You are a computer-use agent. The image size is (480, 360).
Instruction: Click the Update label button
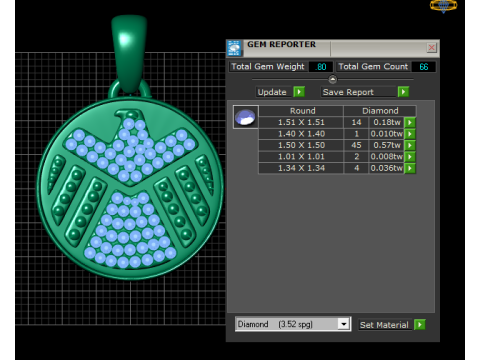pyautogui.click(x=272, y=92)
